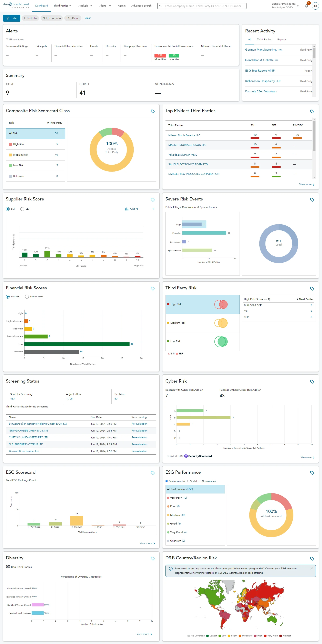Screen dimensions: 322x644
Task: Click the Filter button
Action: 12,18
